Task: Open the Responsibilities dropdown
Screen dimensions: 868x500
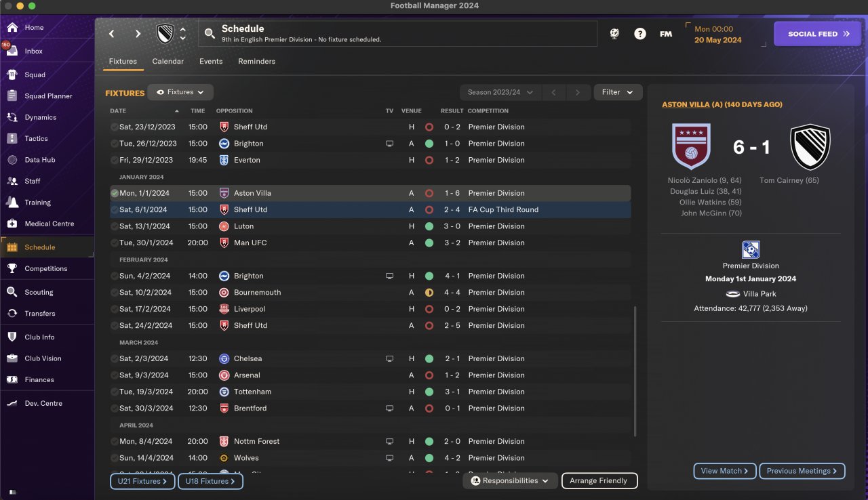Action: tap(510, 481)
